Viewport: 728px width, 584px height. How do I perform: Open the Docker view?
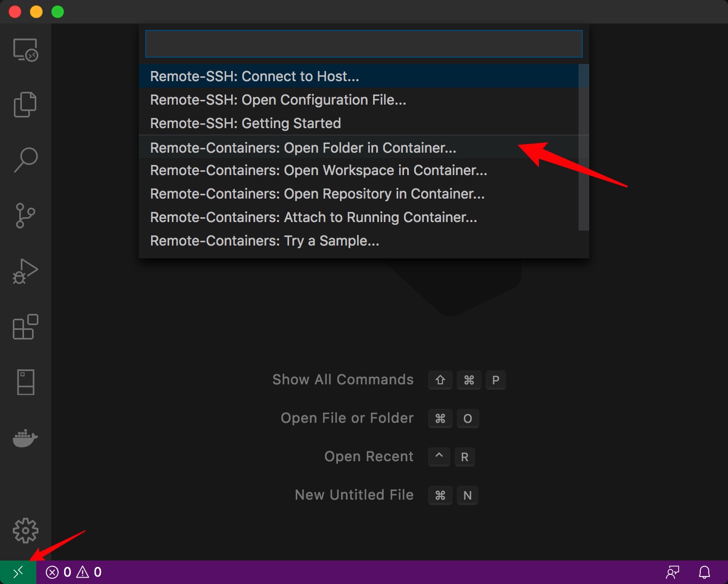click(x=25, y=438)
